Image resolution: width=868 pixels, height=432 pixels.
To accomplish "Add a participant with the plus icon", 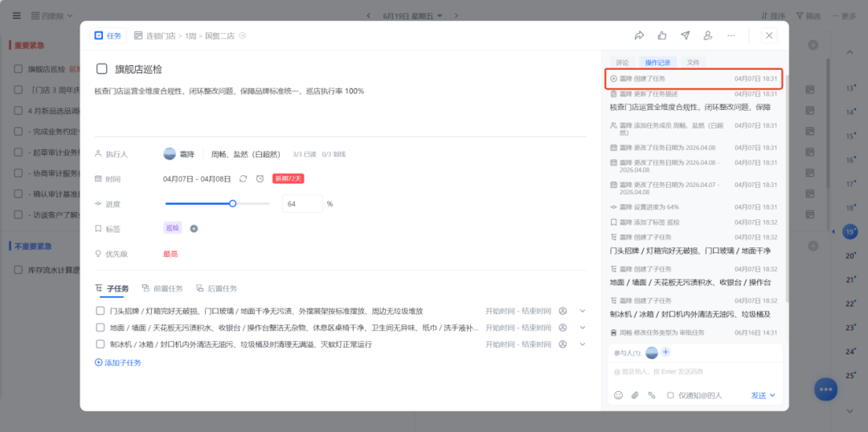I will [665, 353].
